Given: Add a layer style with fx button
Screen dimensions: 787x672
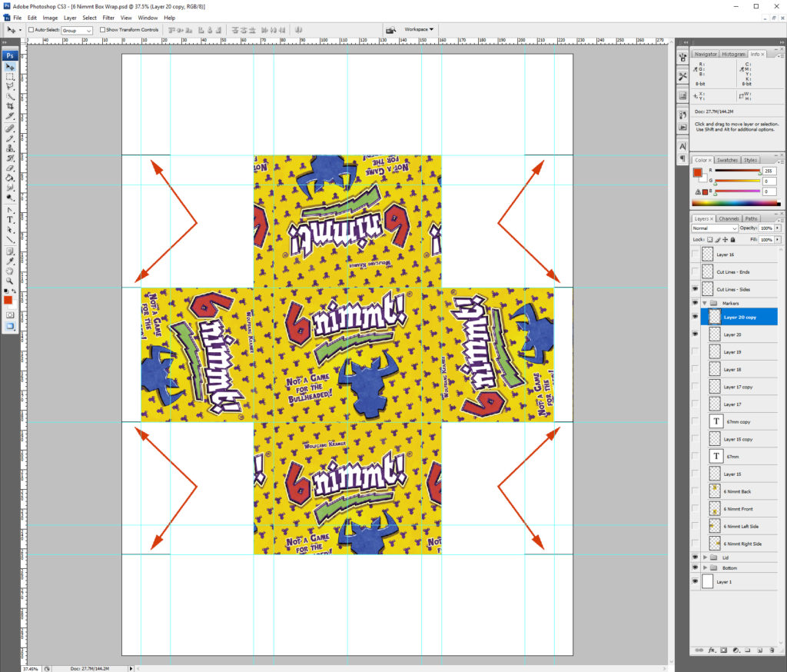Looking at the screenshot, I should coord(712,650).
